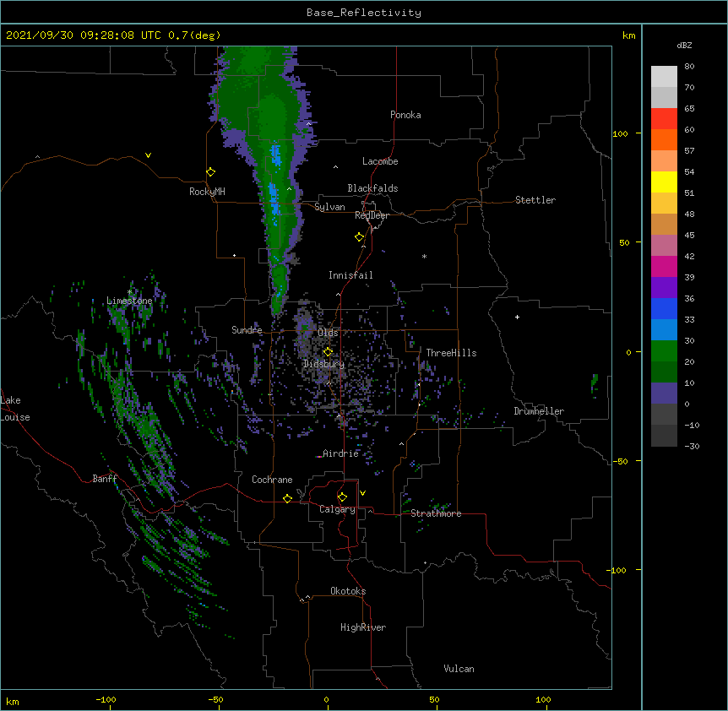Click the Sylvan label on the map

329,207
